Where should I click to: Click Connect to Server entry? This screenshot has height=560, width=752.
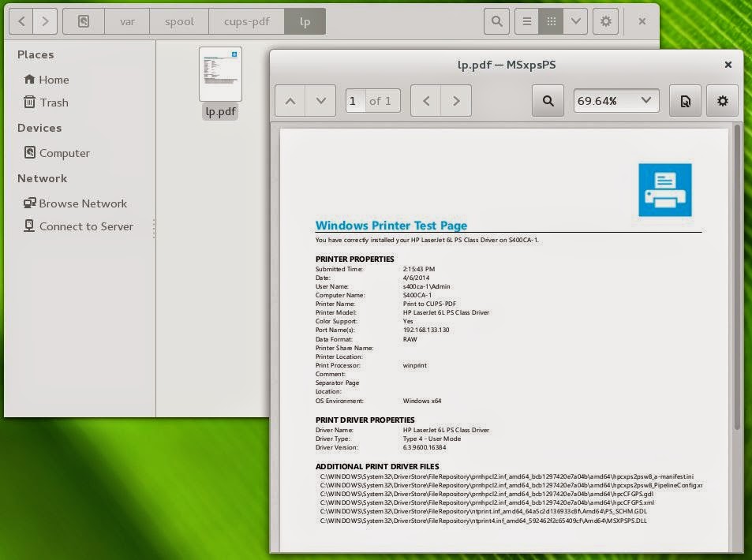[x=79, y=226]
